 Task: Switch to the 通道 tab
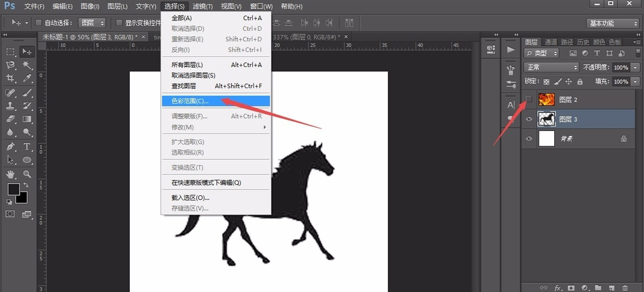tap(551, 42)
